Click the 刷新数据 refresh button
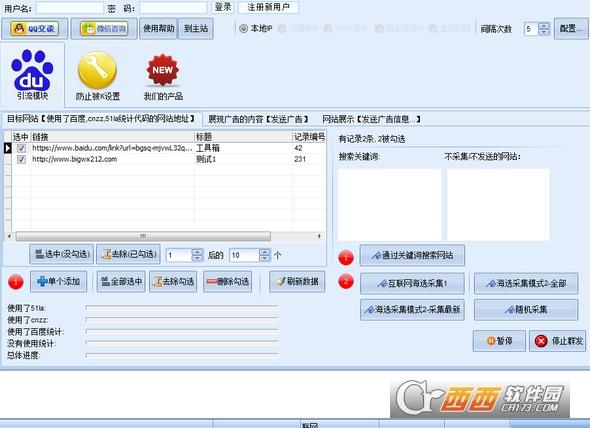Screen dimensions: 590x428 297,282
